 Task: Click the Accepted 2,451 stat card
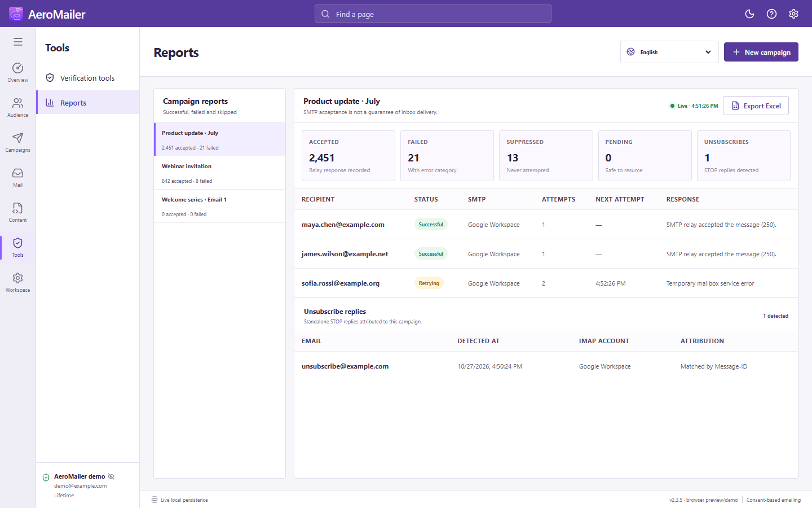[348, 156]
